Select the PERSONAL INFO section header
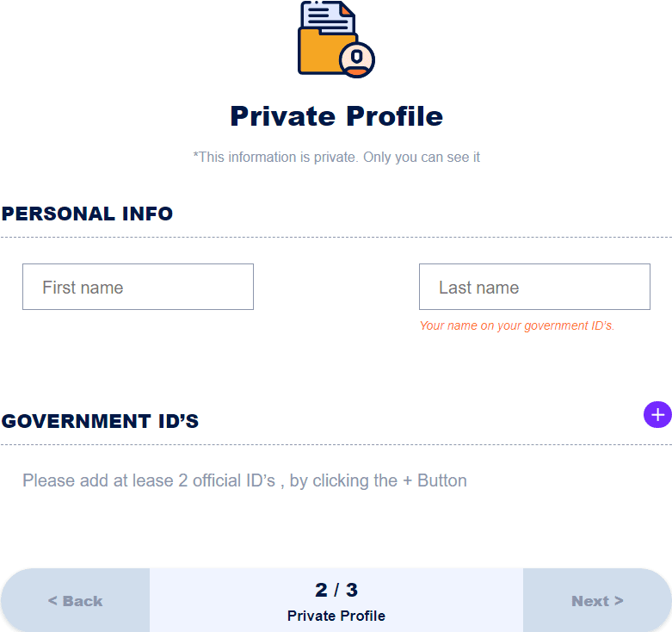This screenshot has width=672, height=632. point(87,214)
